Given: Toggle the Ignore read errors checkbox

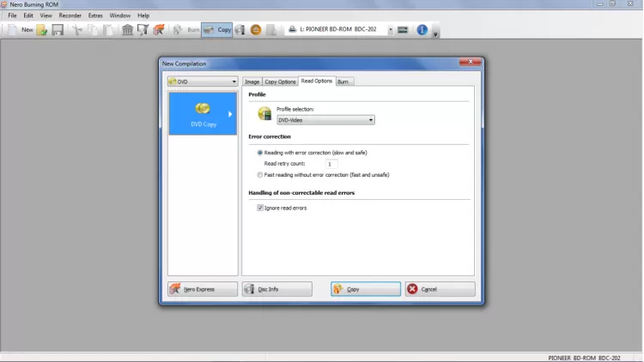Looking at the screenshot, I should point(260,208).
